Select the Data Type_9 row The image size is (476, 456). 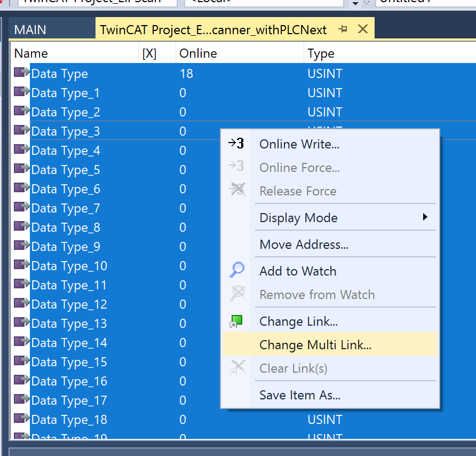coord(115,247)
